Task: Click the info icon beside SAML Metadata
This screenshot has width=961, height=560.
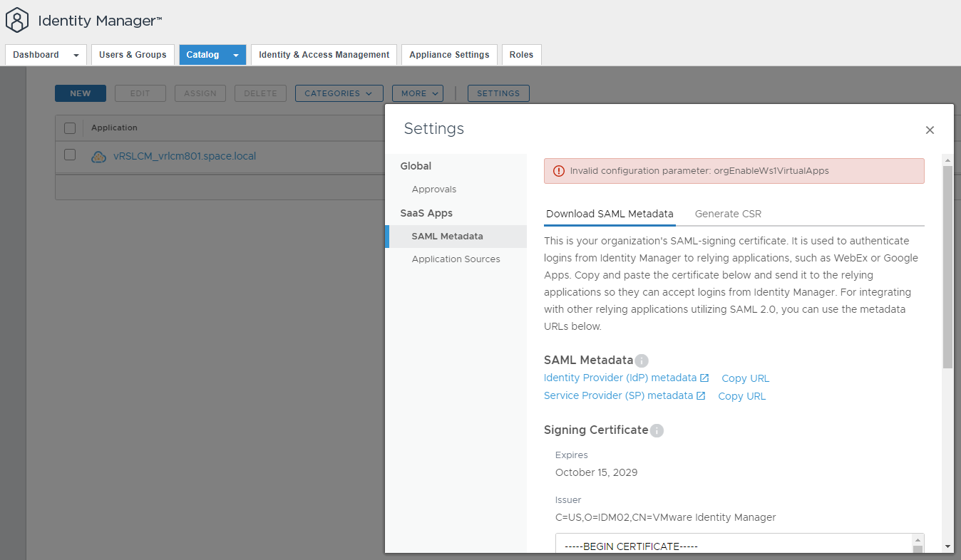Action: pos(642,361)
